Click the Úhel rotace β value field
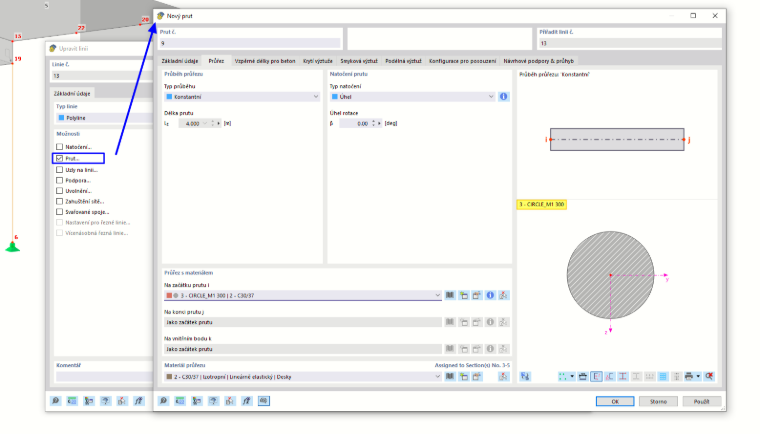This screenshot has width=760, height=434. click(x=355, y=124)
